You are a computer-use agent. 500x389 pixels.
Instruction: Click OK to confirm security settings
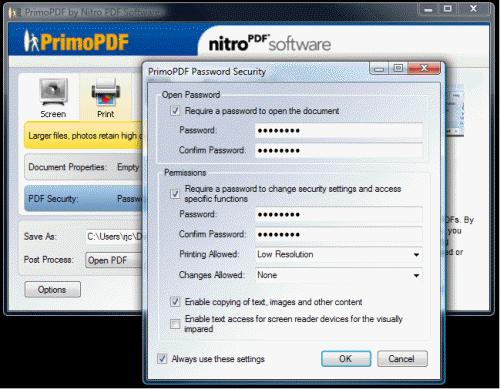346,359
